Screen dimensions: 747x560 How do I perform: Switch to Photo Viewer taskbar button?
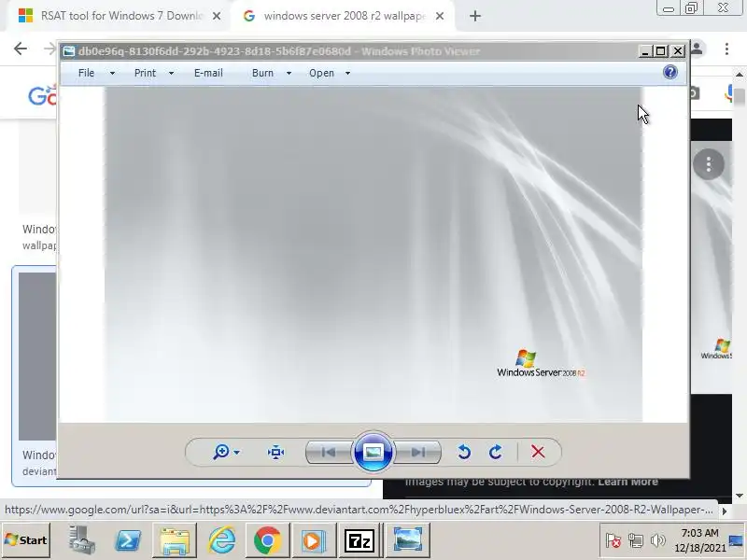tap(408, 540)
